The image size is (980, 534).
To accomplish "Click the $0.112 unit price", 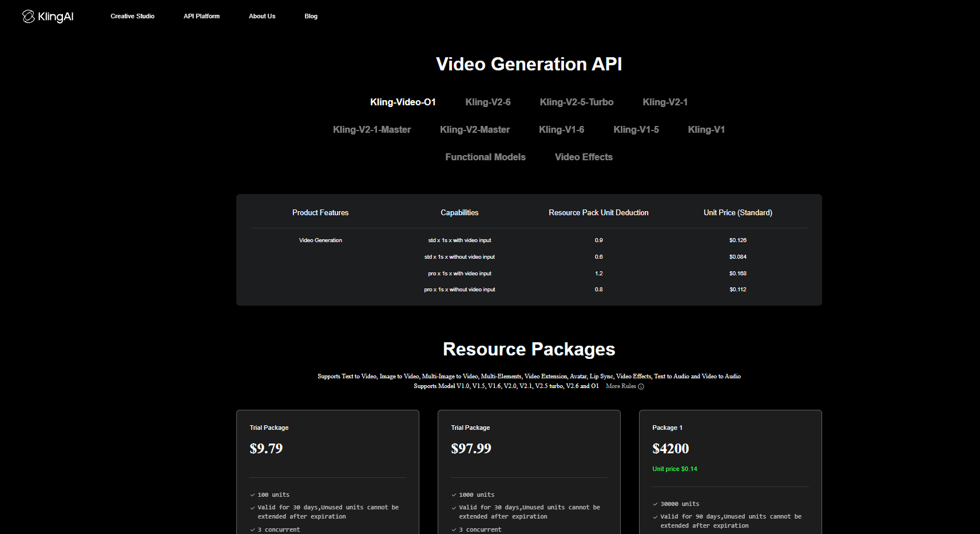I will coord(738,290).
